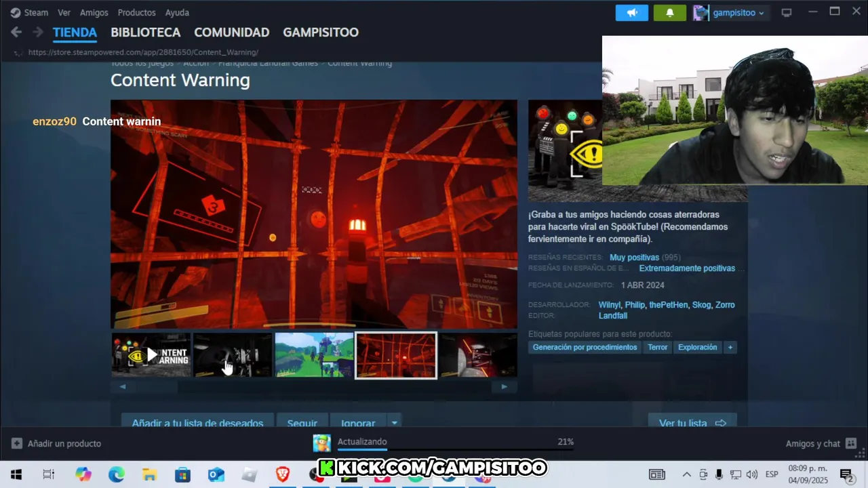The height and width of the screenshot is (488, 868).
Task: Click the Exploración tag
Action: [x=697, y=347]
